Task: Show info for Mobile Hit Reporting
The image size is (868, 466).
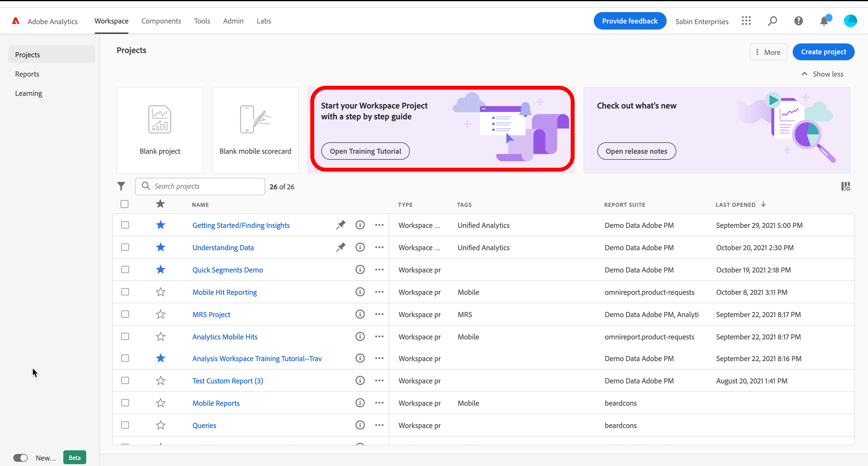Action: click(x=360, y=292)
